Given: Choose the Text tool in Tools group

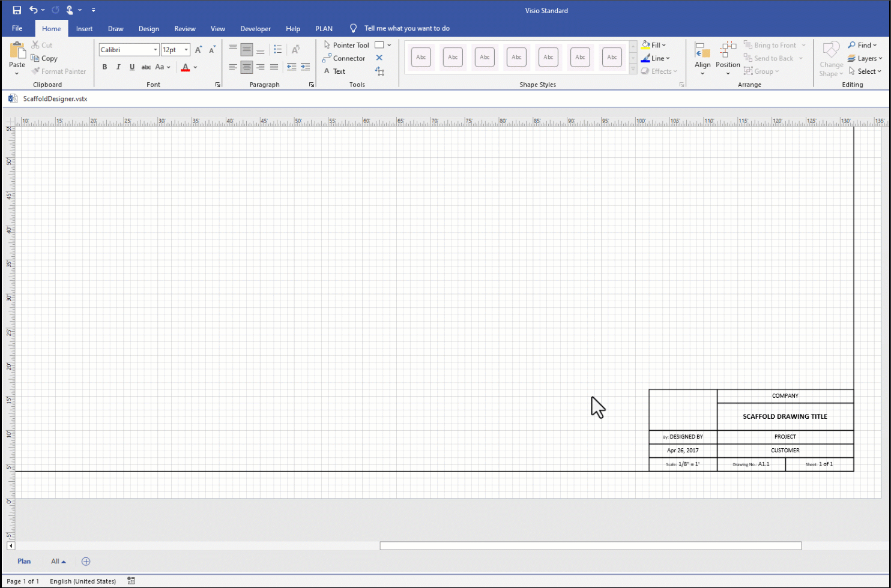Looking at the screenshot, I should pos(334,71).
